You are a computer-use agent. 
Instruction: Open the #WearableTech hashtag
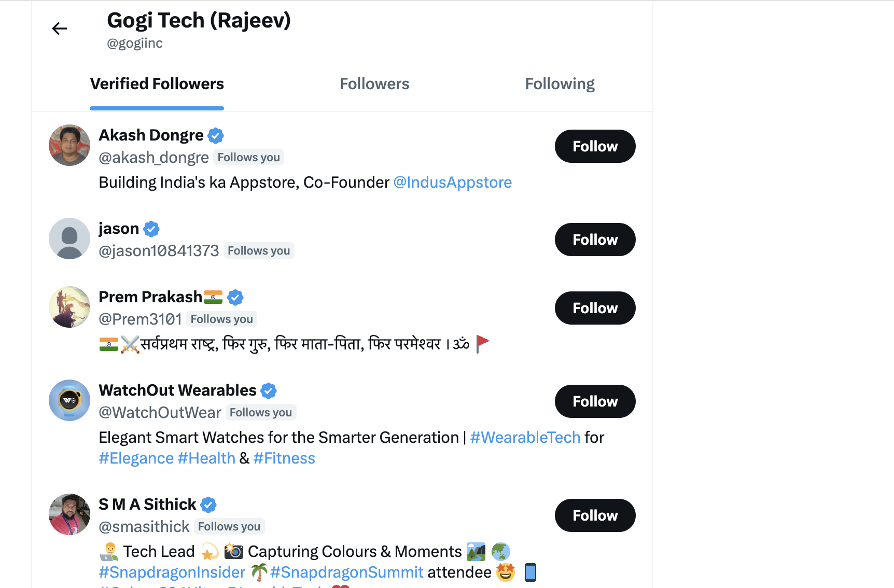coord(525,438)
